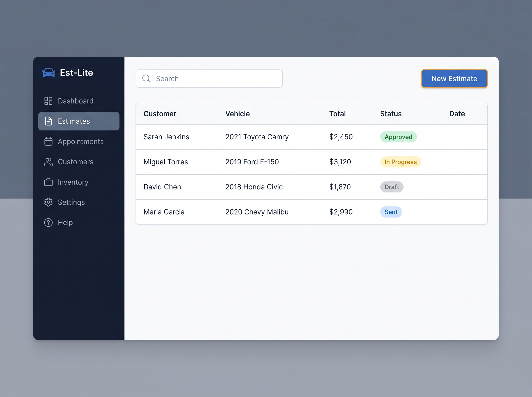Click the In Progress status badge
The image size is (532, 397).
pos(401,162)
